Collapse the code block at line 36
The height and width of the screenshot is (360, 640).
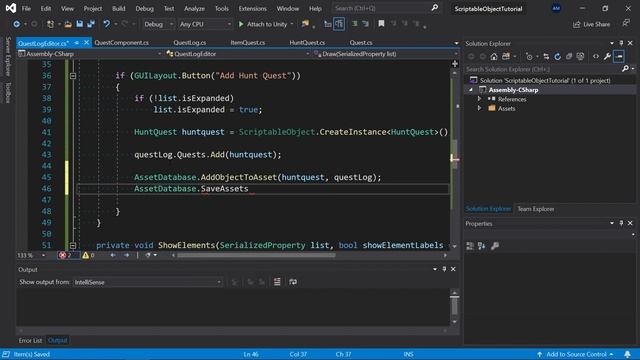73,76
